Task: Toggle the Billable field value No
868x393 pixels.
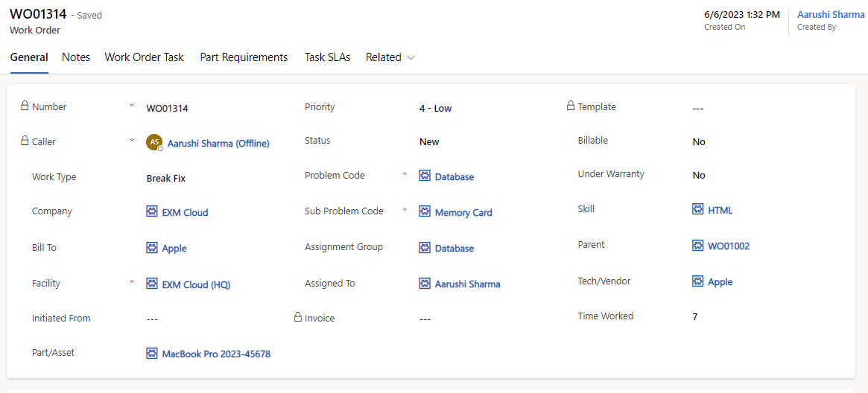Action: [699, 141]
